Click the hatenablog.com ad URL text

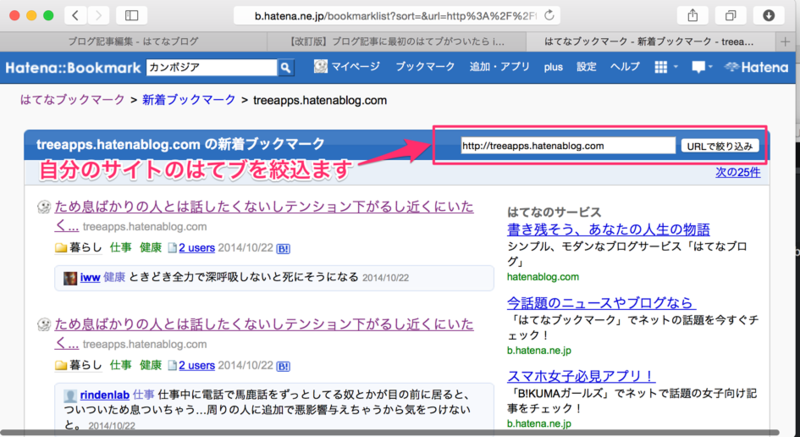[x=543, y=277]
